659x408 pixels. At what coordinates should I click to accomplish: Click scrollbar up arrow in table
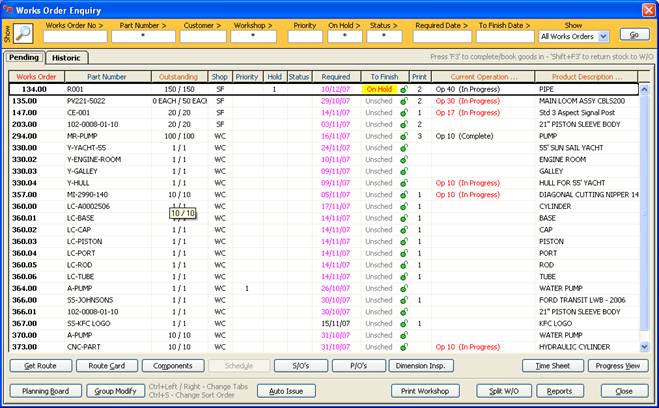coord(644,89)
